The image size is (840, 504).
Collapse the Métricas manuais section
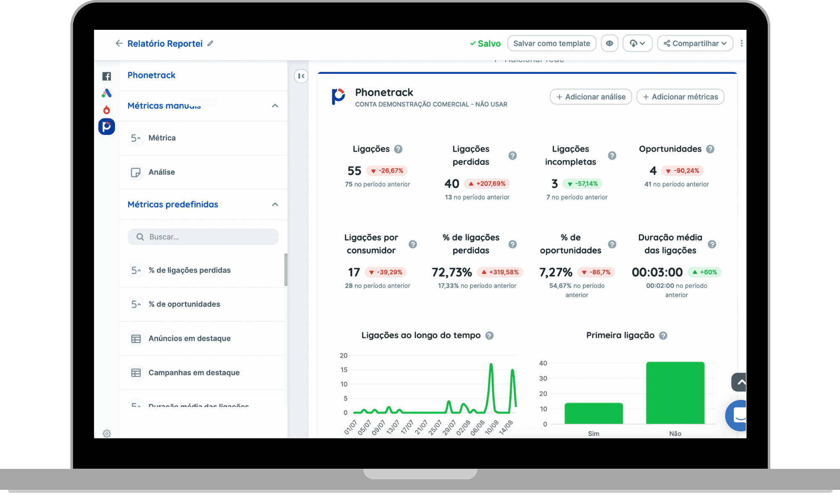pyautogui.click(x=275, y=105)
